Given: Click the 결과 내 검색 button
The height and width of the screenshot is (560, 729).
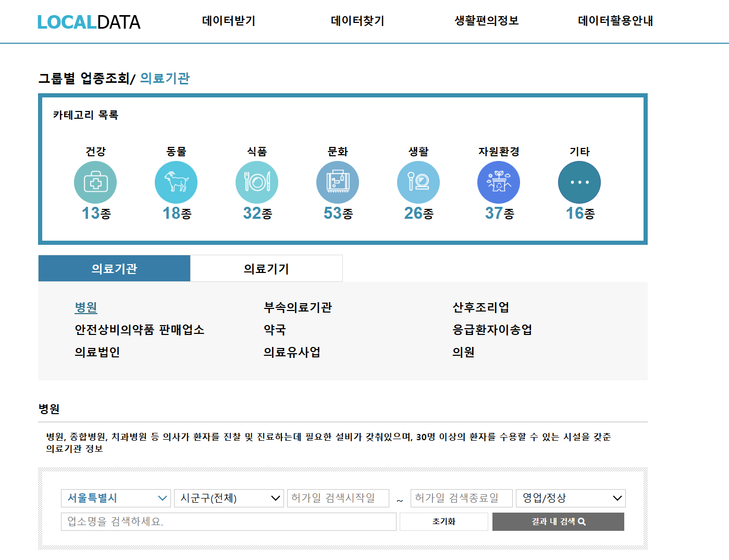Looking at the screenshot, I should [558, 521].
